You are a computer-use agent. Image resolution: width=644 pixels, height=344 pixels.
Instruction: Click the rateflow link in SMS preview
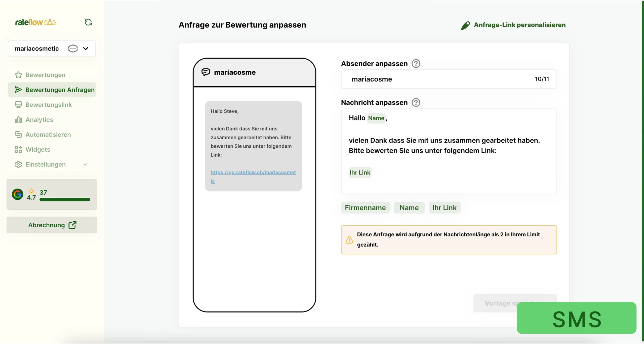[x=253, y=173]
